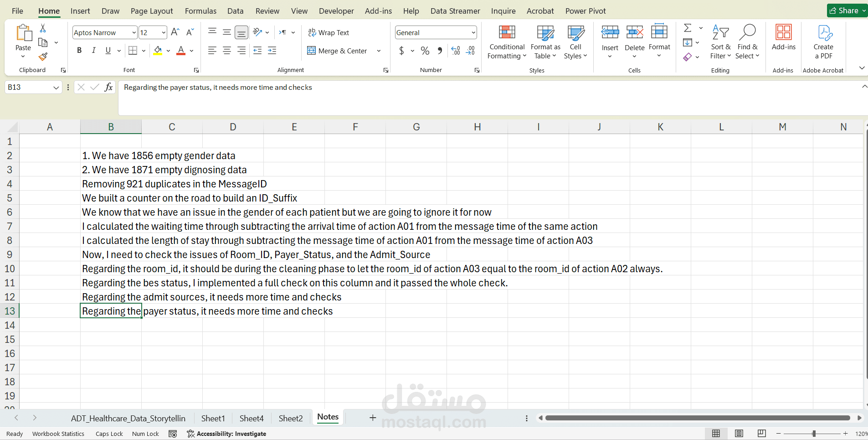868x440 pixels.
Task: Open the font name dropdown Aptos Narrow
Action: tap(104, 32)
